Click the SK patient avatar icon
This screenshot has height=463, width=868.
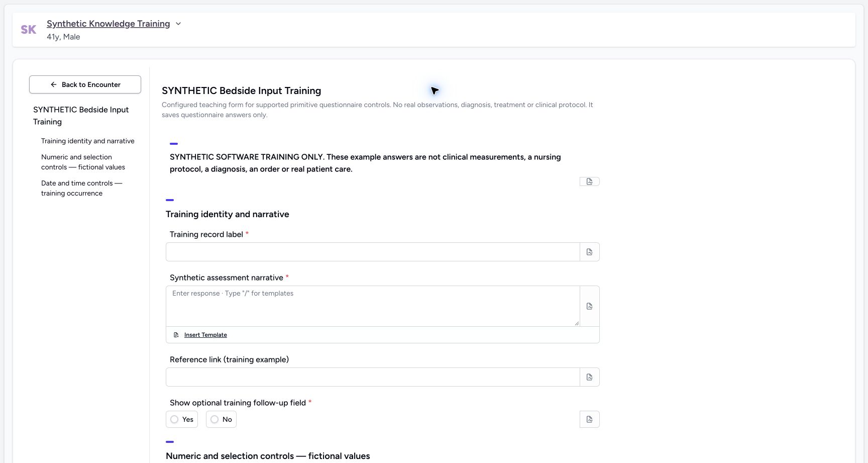coord(29,30)
